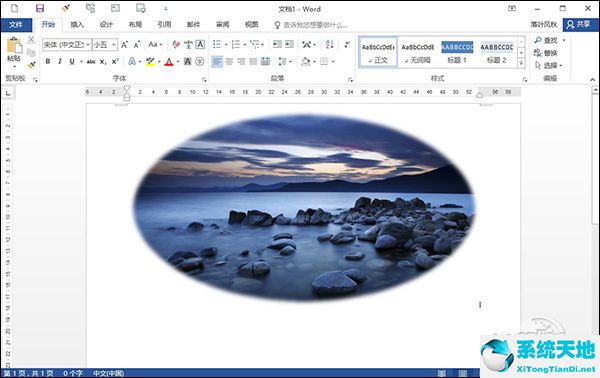
Task: Open the Select dropdown in Editing
Action: (549, 65)
